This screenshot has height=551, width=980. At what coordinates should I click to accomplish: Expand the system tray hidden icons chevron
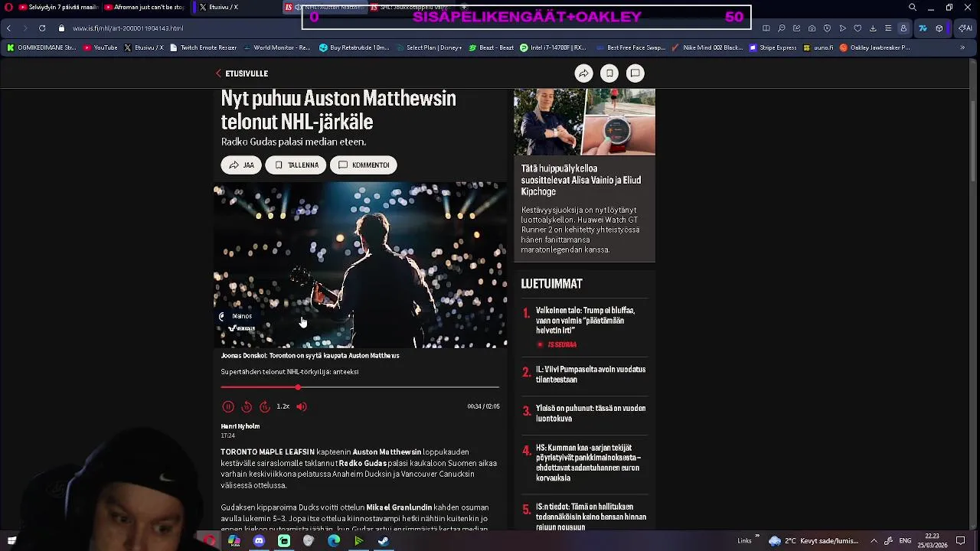pyautogui.click(x=874, y=540)
